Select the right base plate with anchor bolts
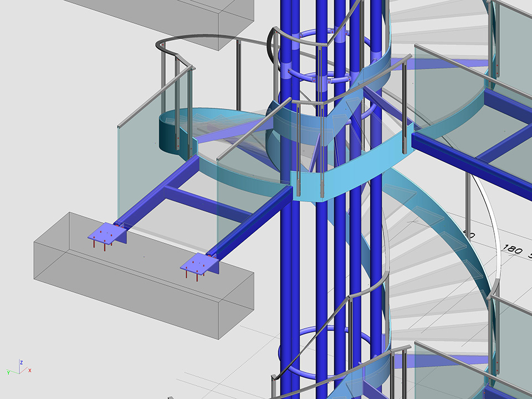Screen dimensions: 532x399 point(201,264)
